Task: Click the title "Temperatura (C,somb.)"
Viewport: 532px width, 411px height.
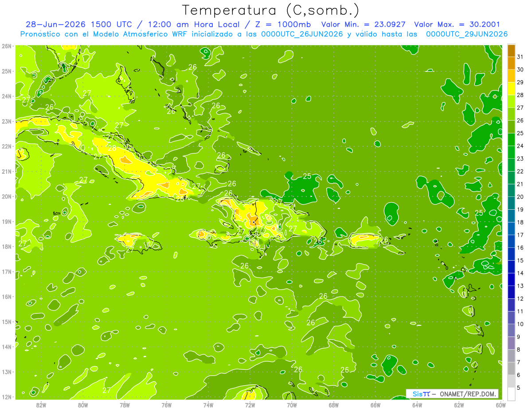Action: point(271,10)
